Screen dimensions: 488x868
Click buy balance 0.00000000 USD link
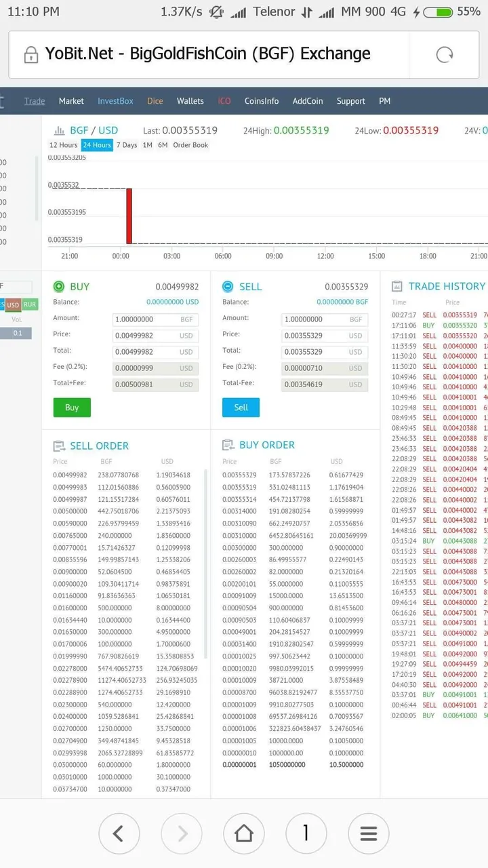pos(172,302)
